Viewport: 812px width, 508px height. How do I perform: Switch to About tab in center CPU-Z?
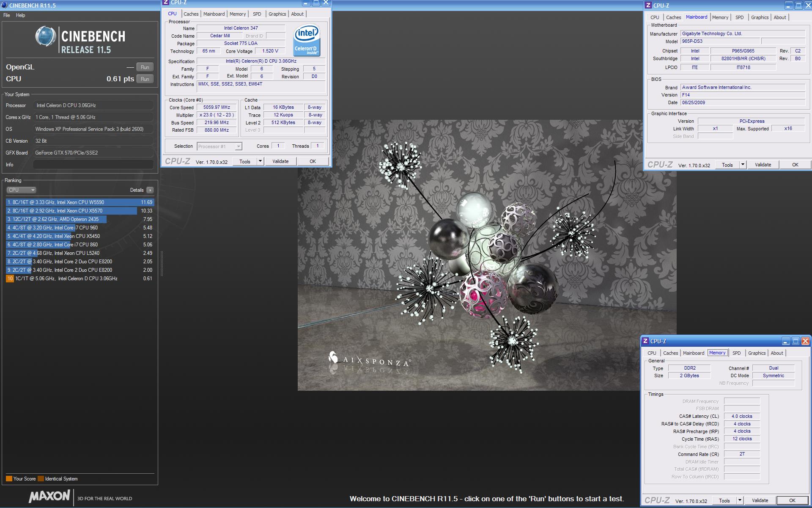pyautogui.click(x=297, y=14)
